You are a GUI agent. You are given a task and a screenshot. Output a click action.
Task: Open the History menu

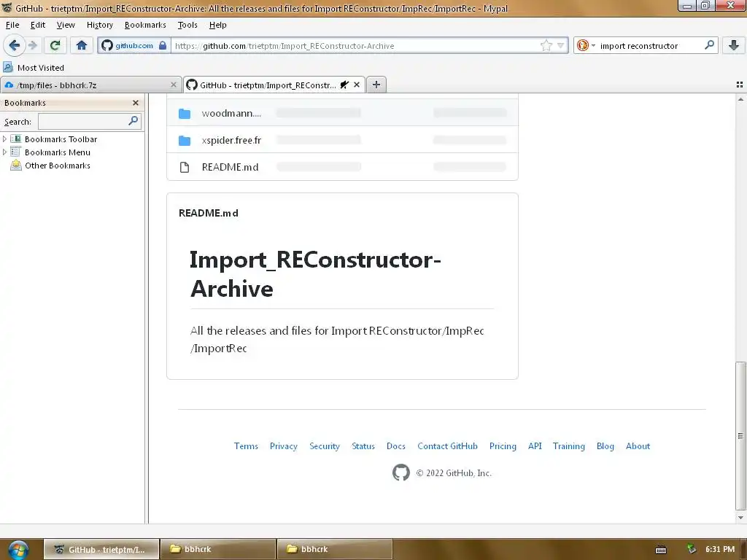99,25
